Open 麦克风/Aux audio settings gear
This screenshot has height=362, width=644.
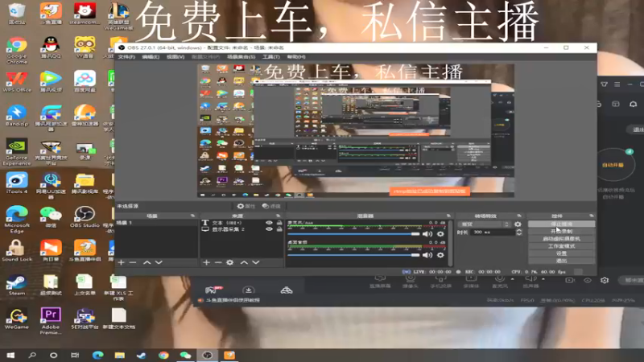click(440, 234)
